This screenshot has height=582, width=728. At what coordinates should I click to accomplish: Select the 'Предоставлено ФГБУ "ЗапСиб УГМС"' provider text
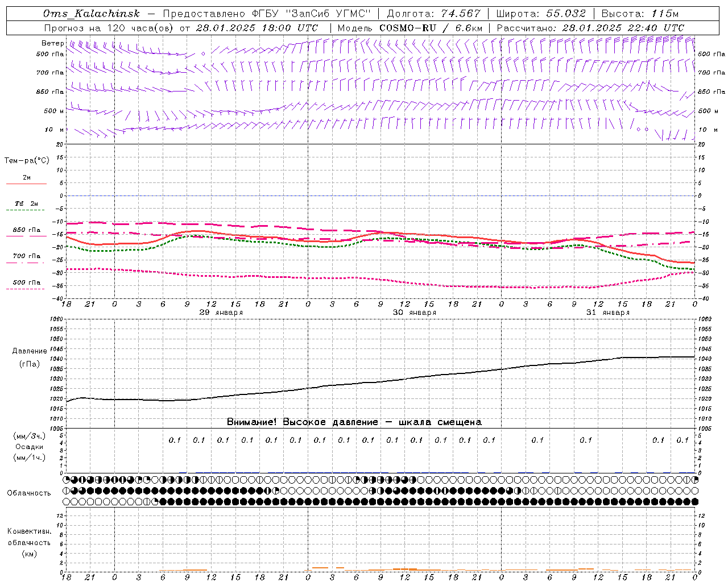(x=267, y=14)
